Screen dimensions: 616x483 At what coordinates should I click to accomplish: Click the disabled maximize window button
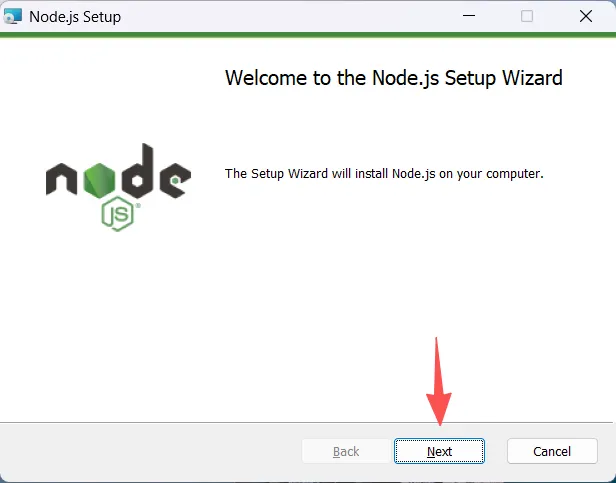click(527, 16)
